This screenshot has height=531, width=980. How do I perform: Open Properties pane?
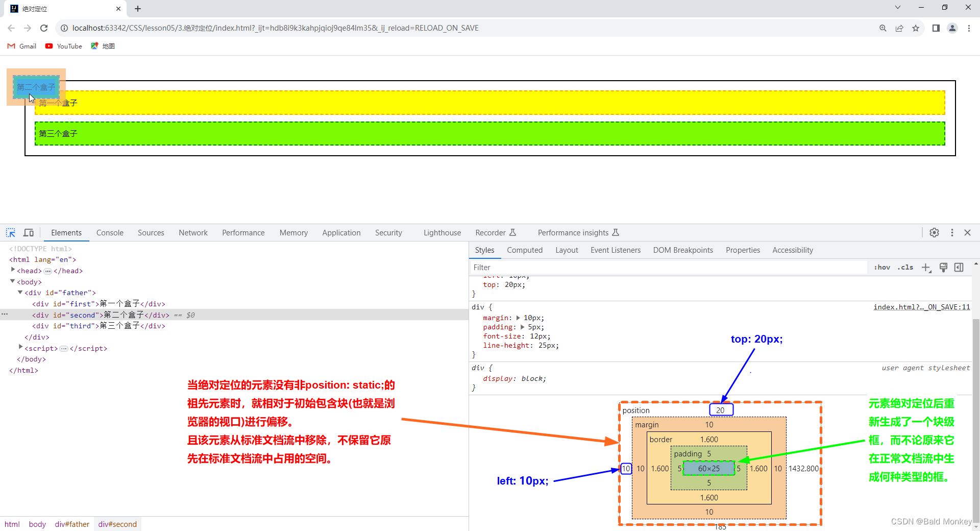743,250
